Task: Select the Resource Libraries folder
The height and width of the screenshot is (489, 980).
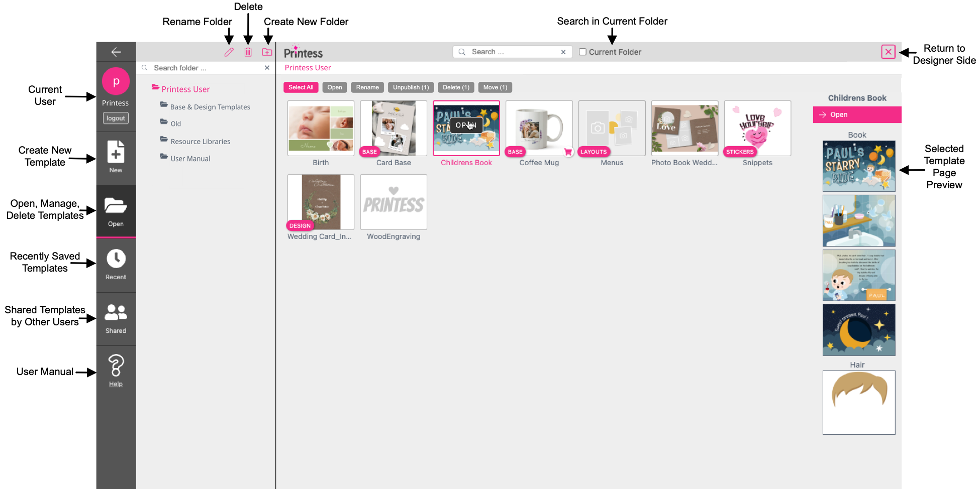Action: [200, 142]
